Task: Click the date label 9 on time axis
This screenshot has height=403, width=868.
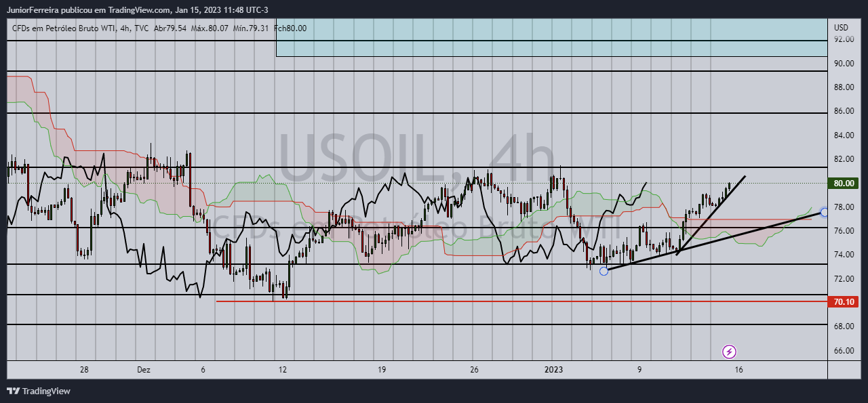Action: point(639,370)
